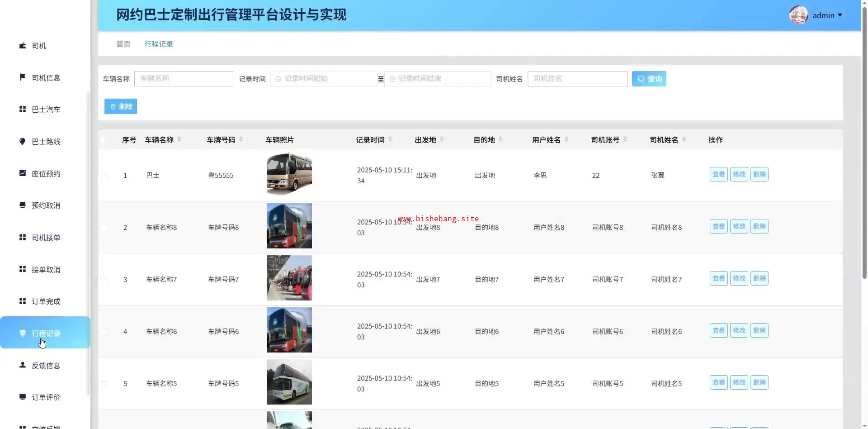Viewport: 868px width, 429px height.
Task: Click the monitor icon beside 订单评价
Action: (23, 397)
